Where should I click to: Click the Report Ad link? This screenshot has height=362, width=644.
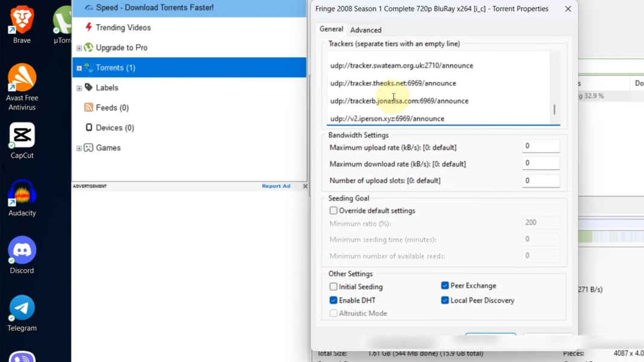(276, 186)
